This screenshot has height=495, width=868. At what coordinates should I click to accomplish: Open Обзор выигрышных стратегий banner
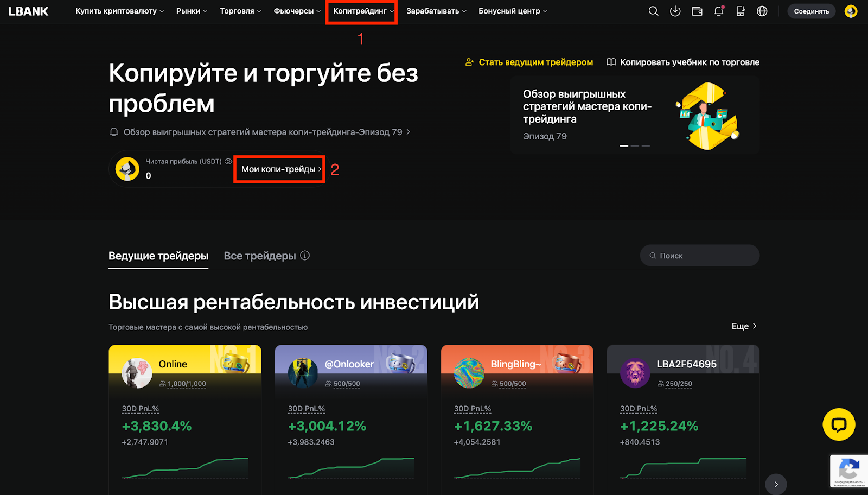coord(635,115)
